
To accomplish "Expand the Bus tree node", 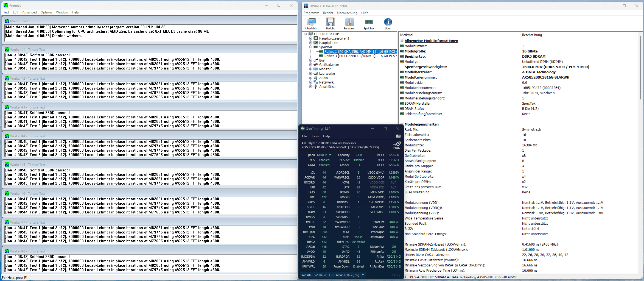I will click(x=310, y=60).
